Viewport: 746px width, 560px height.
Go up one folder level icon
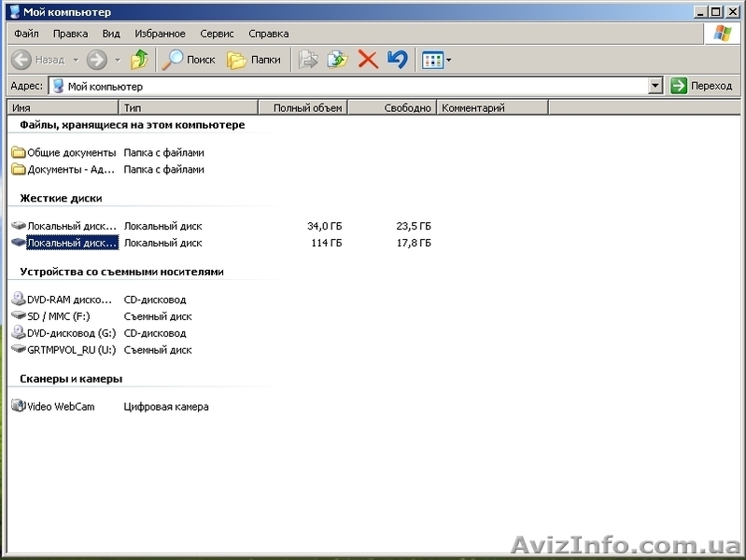click(139, 60)
